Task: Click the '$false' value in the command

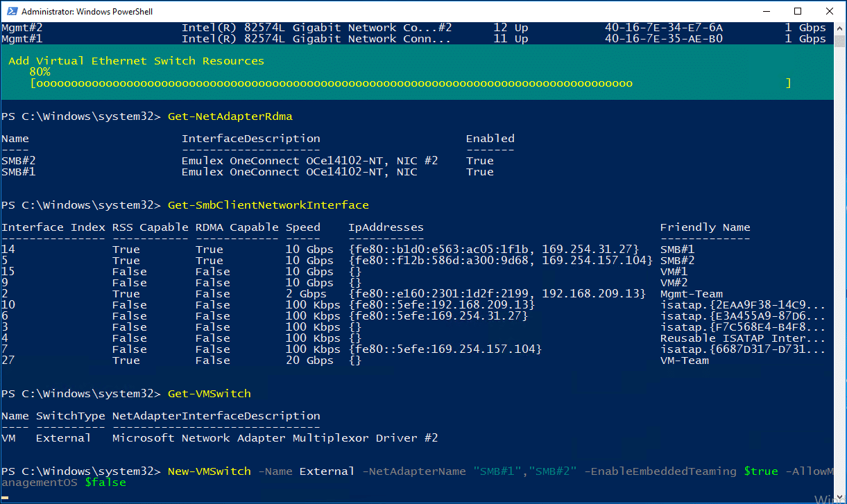Action: pos(105,483)
